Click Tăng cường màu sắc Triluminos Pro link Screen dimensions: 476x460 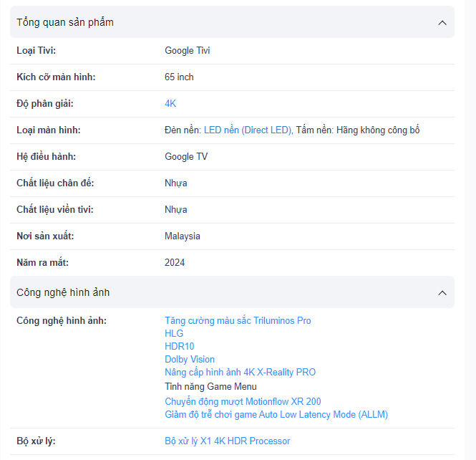pos(238,321)
